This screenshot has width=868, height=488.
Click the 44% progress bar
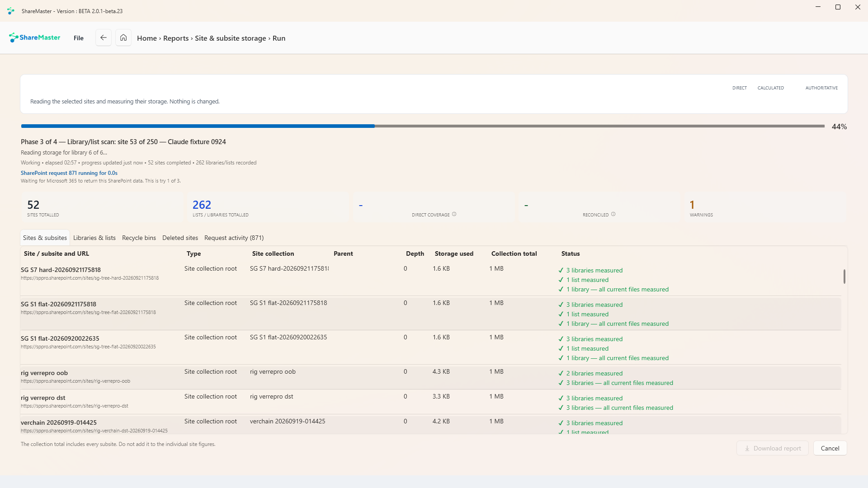[423, 126]
